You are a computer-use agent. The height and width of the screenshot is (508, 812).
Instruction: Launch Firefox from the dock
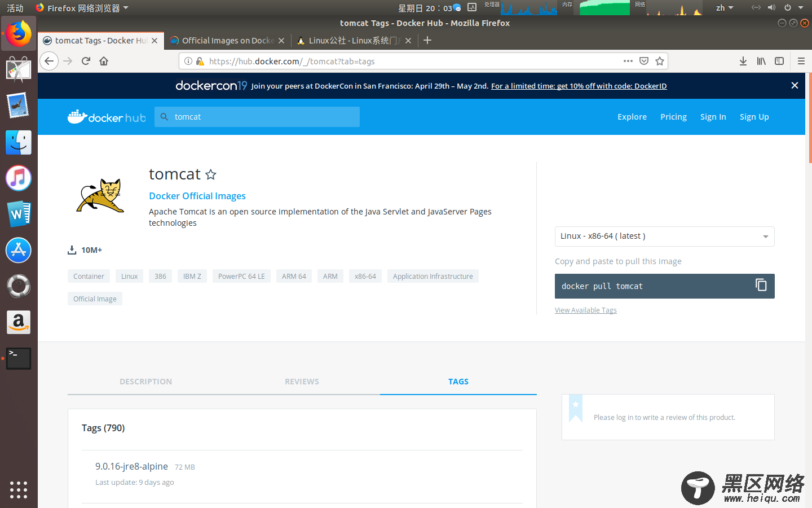point(19,34)
